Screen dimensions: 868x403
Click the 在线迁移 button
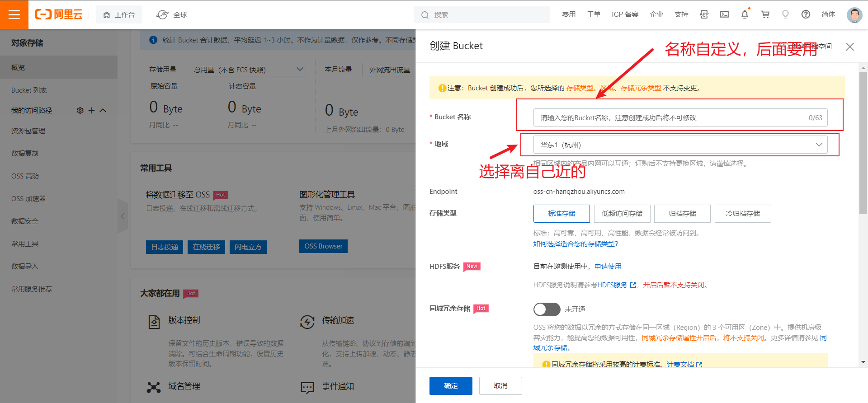point(206,247)
